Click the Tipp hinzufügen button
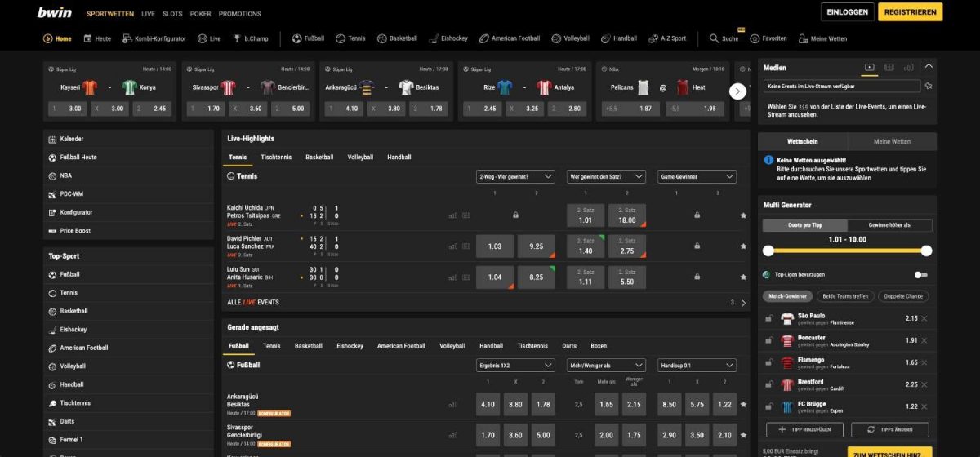Screen dimensions: 980x457 (804, 429)
